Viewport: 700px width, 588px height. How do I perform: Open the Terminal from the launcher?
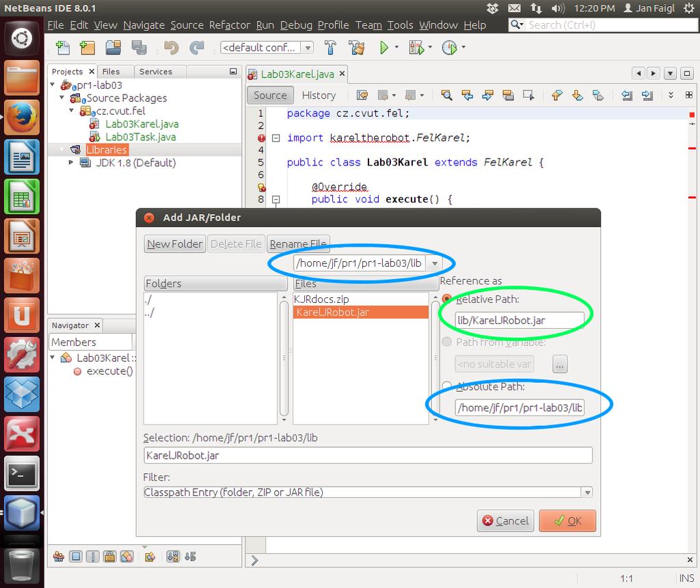click(x=22, y=473)
